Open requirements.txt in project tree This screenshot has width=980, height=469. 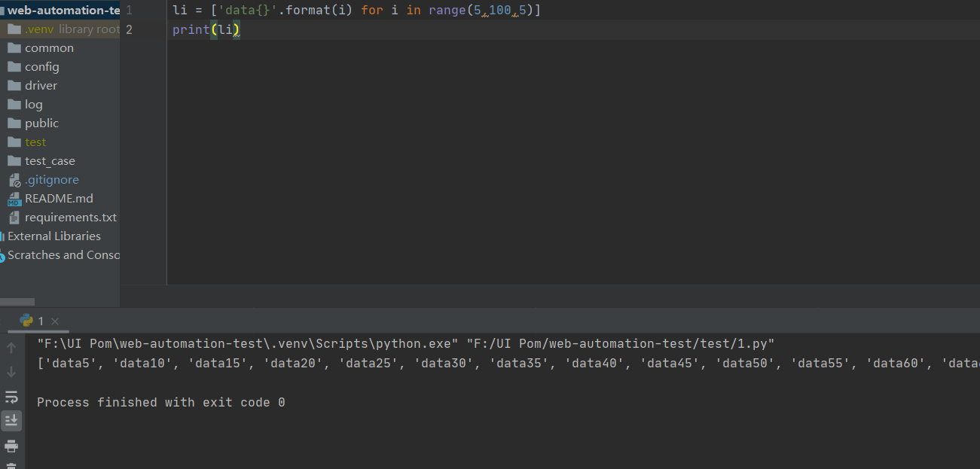(x=70, y=218)
